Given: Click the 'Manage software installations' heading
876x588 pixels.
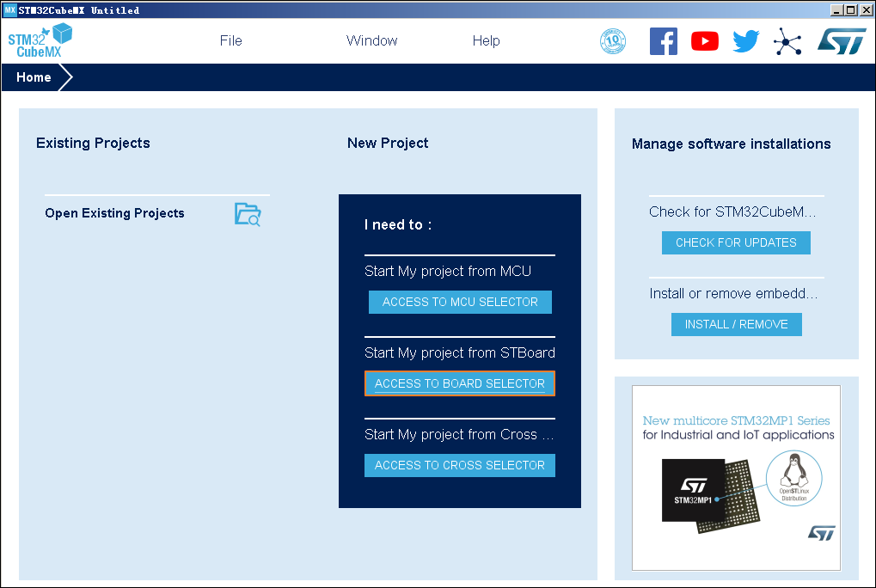Looking at the screenshot, I should 732,144.
